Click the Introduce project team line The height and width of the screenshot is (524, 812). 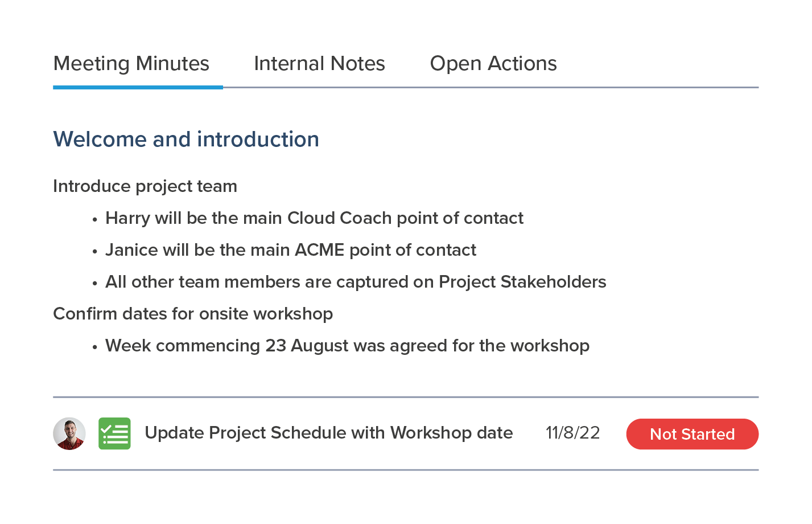tap(145, 186)
